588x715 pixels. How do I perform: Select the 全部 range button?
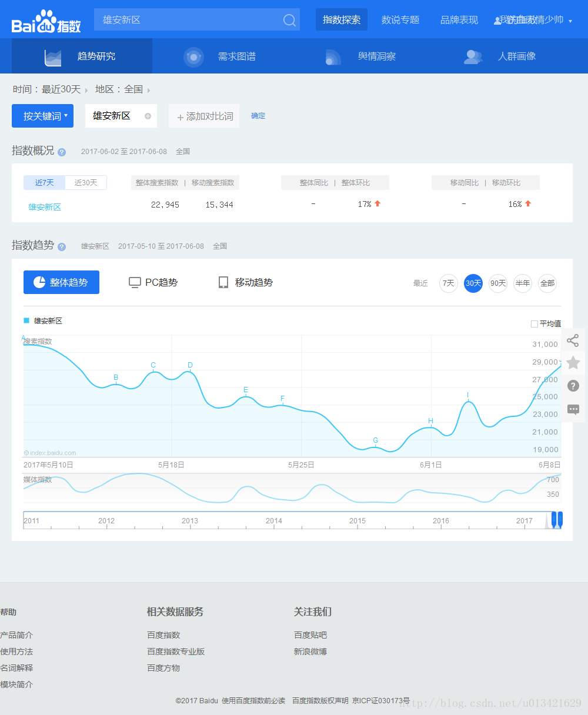547,283
